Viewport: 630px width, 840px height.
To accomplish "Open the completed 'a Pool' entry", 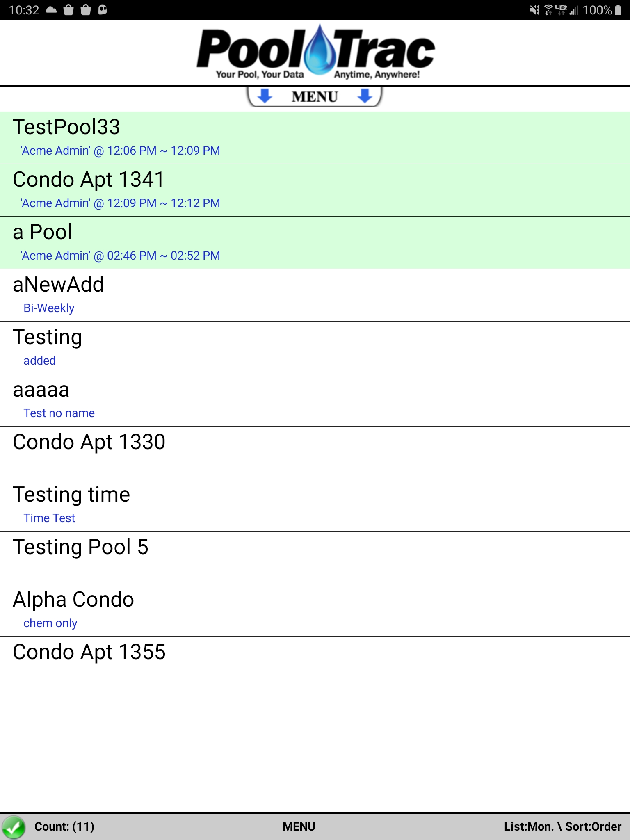I will [x=315, y=243].
